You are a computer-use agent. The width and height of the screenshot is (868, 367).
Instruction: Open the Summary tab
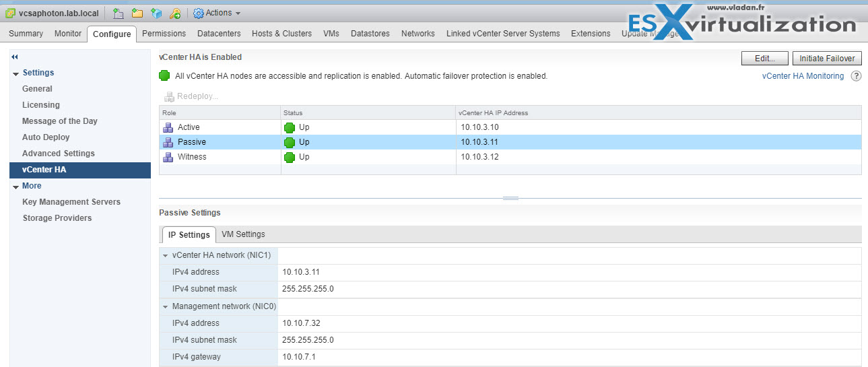(26, 34)
